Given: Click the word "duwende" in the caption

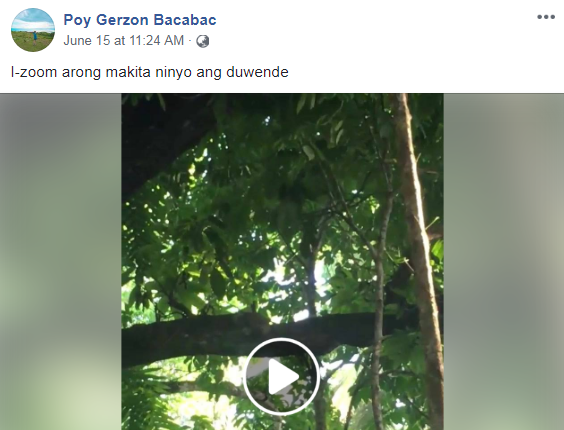Looking at the screenshot, I should coord(257,72).
